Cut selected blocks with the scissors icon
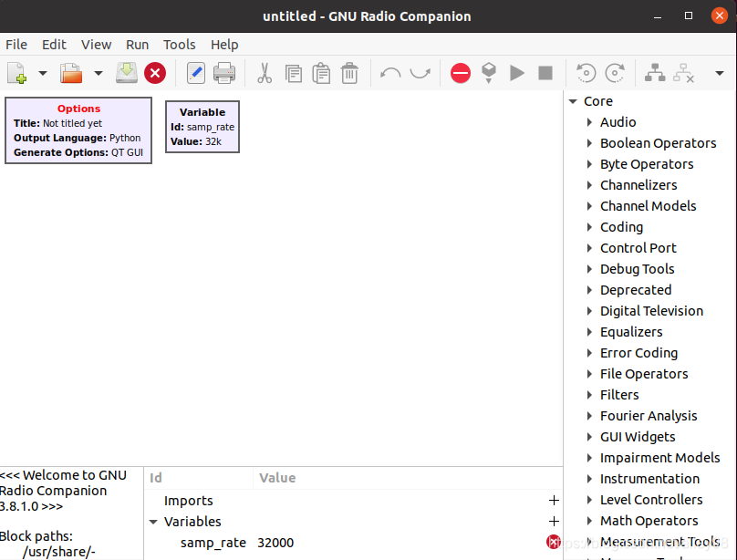The width and height of the screenshot is (737, 560). click(265, 73)
